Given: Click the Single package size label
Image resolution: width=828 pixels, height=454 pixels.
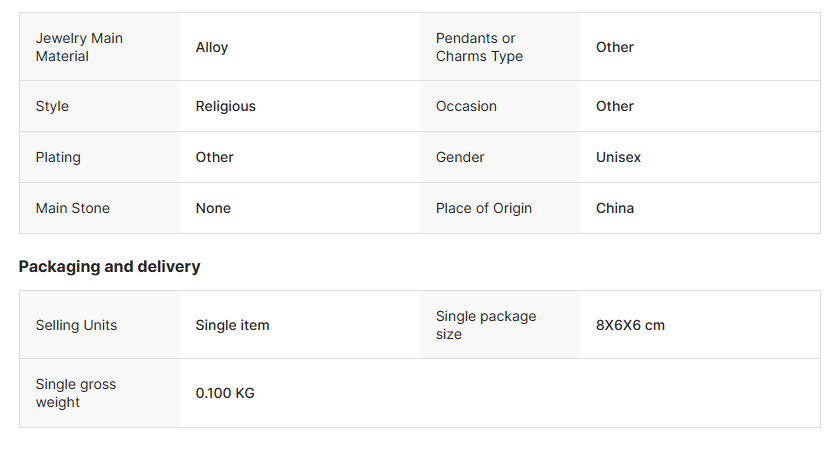Looking at the screenshot, I should click(485, 325).
